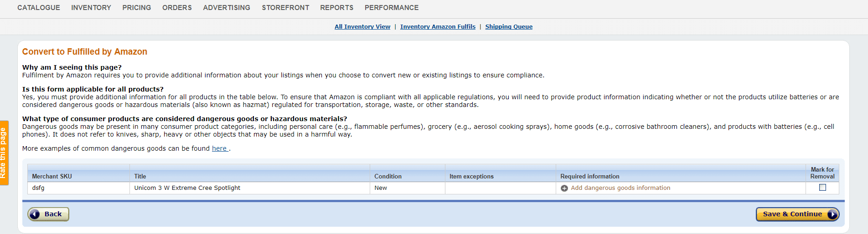Open the Pricing menu
This screenshot has width=868, height=234.
[137, 8]
